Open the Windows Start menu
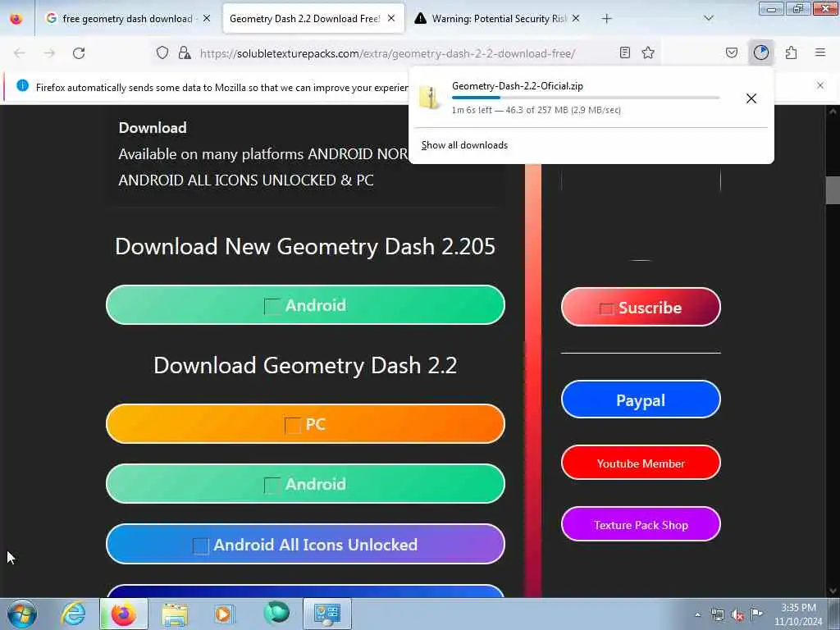Viewport: 840px width, 630px height. click(x=22, y=614)
